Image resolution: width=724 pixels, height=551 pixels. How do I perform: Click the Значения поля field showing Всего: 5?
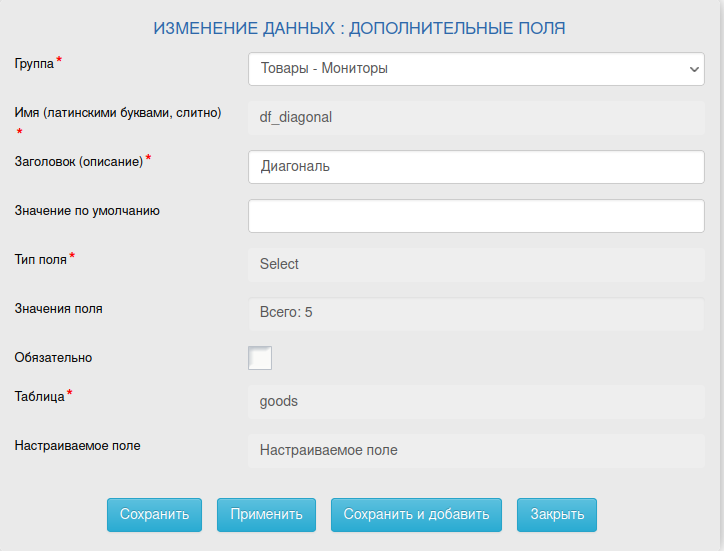(476, 313)
